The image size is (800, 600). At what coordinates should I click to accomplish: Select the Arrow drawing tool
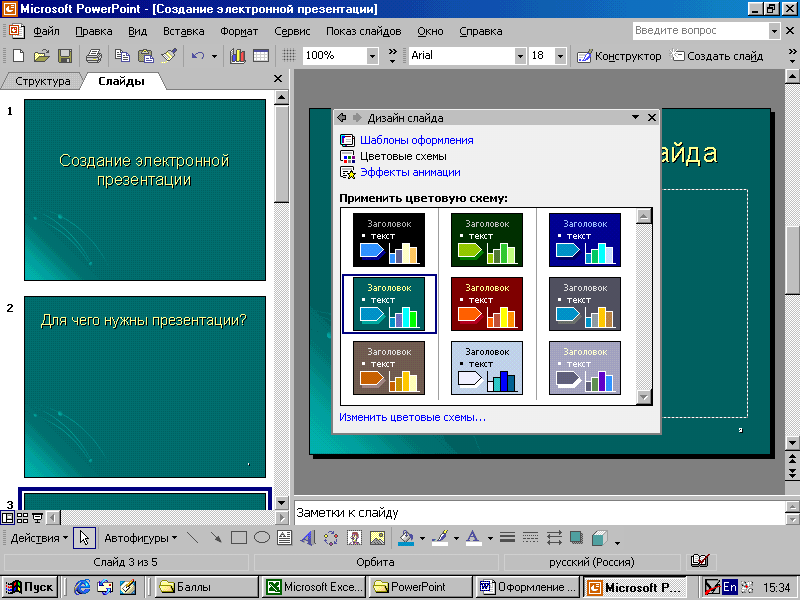pyautogui.click(x=216, y=538)
